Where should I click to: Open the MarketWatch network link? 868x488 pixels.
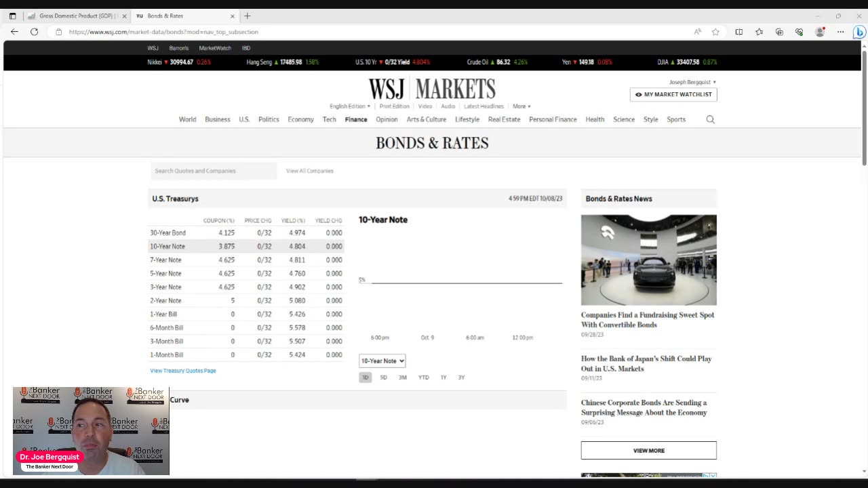(215, 48)
